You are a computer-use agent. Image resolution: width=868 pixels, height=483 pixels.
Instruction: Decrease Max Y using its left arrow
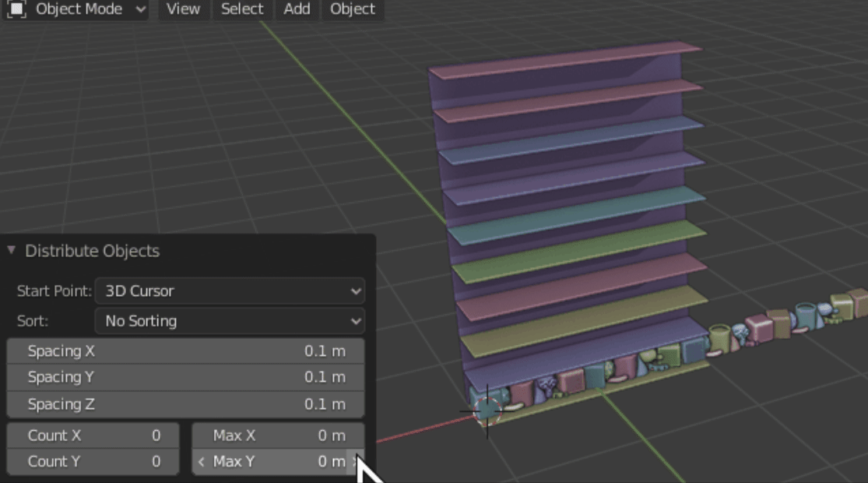[x=202, y=461]
